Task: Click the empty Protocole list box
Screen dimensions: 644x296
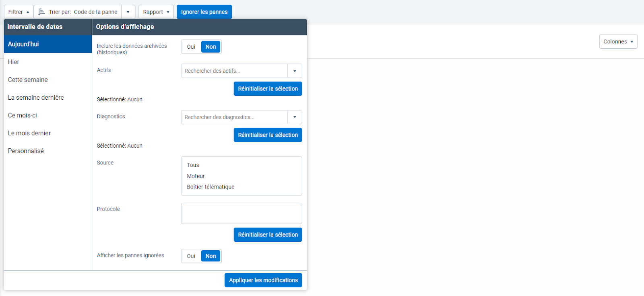Action: (242, 213)
